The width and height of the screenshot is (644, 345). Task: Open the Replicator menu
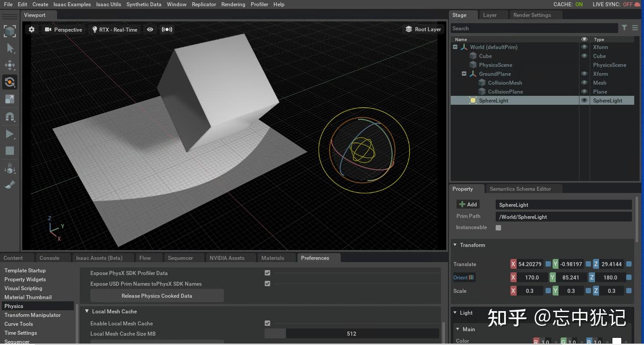[204, 4]
